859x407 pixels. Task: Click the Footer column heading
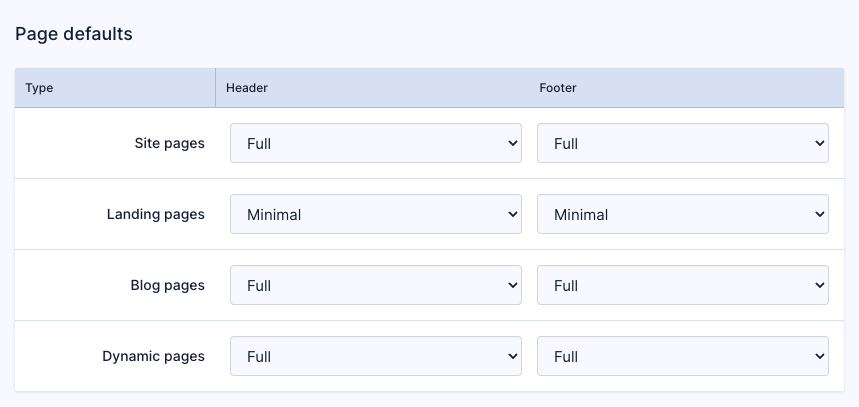click(558, 88)
